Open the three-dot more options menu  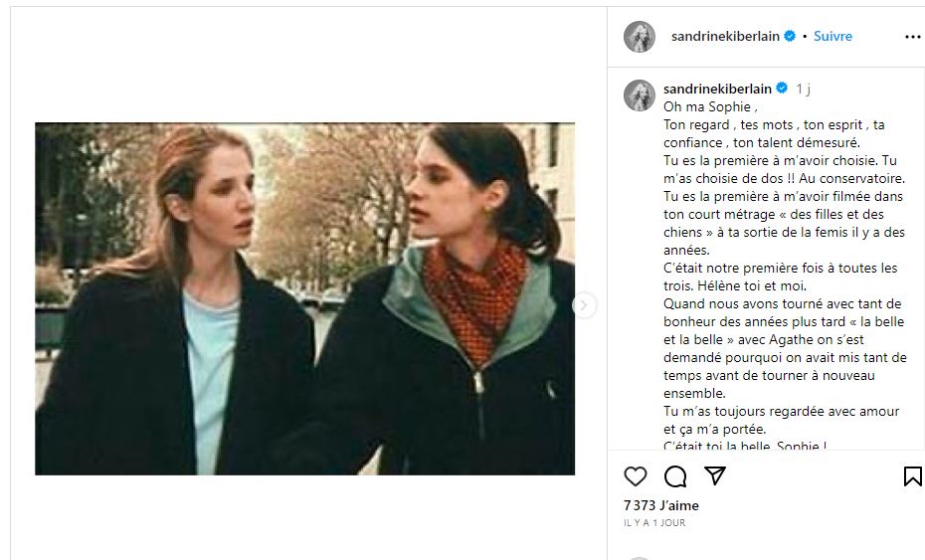(x=912, y=37)
